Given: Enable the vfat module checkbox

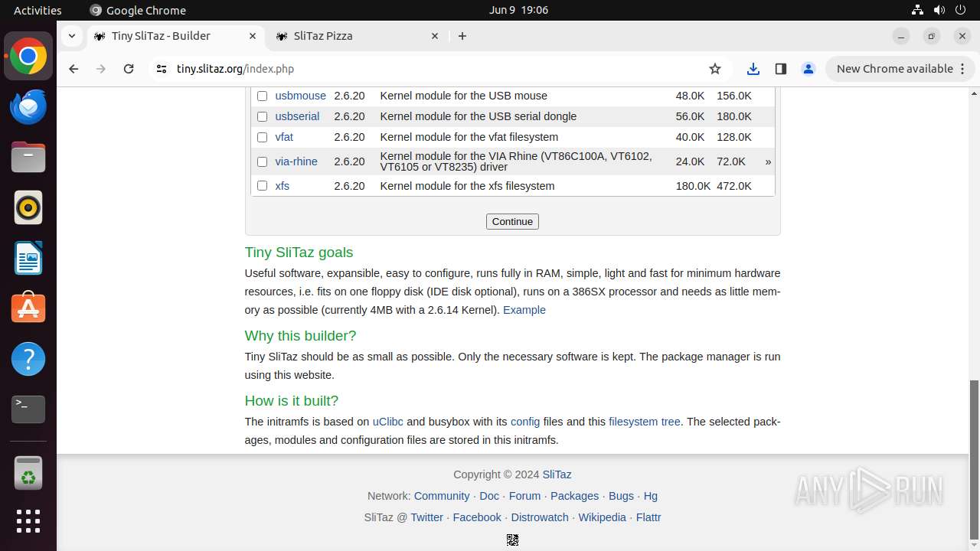Looking at the screenshot, I should pyautogui.click(x=262, y=137).
